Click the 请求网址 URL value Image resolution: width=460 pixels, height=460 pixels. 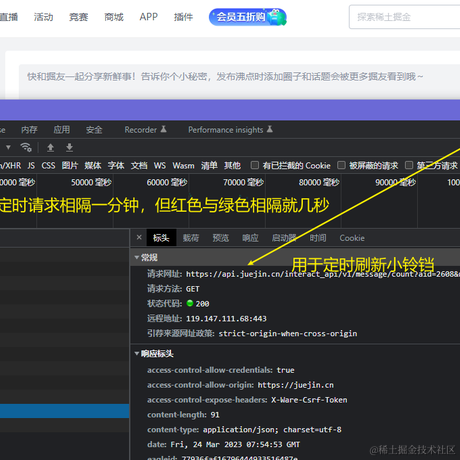(x=323, y=274)
